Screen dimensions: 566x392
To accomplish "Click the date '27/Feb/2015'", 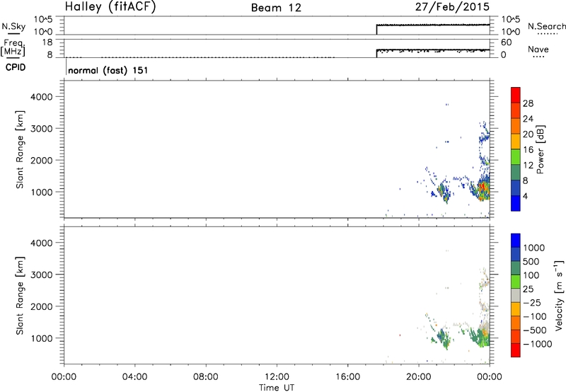I will click(x=452, y=7).
